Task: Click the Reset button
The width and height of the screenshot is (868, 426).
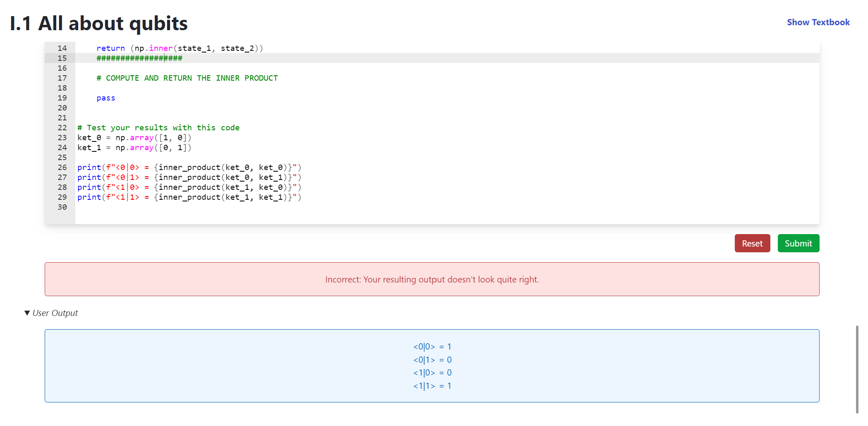Action: coord(752,243)
